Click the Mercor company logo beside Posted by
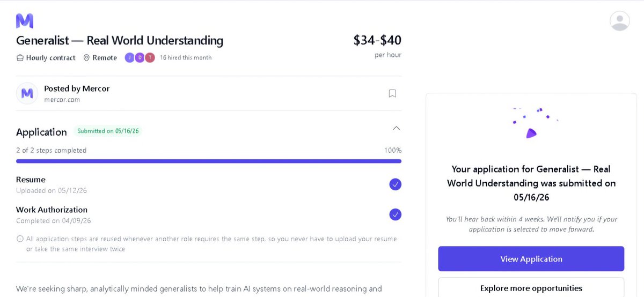 click(x=27, y=93)
